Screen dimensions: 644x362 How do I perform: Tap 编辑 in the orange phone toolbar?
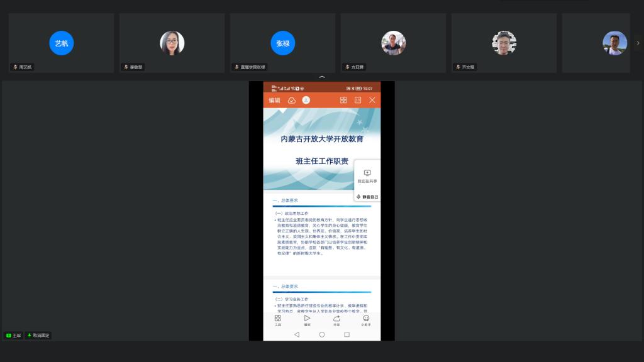pyautogui.click(x=274, y=100)
